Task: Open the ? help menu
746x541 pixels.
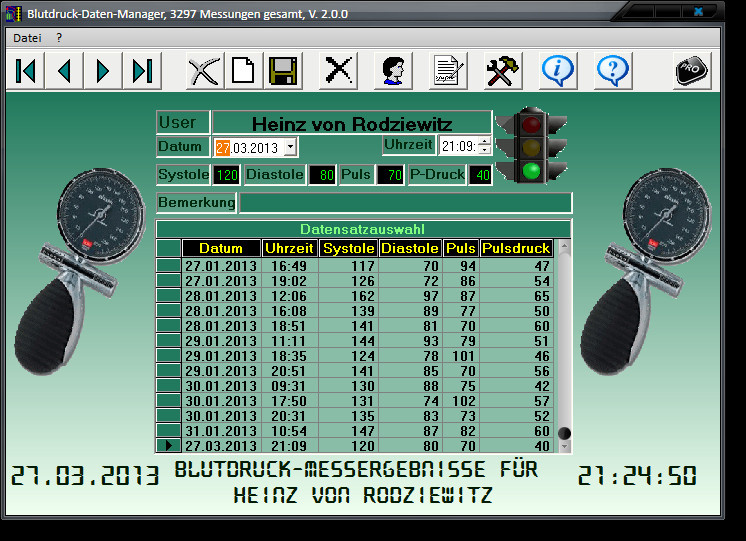Action: 59,38
